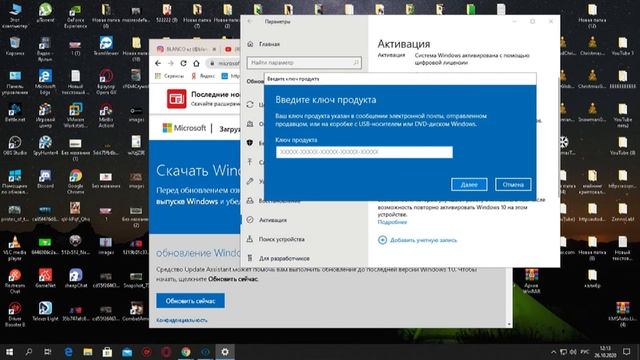Click the volume icon in system tray
640x360 pixels.
573,352
